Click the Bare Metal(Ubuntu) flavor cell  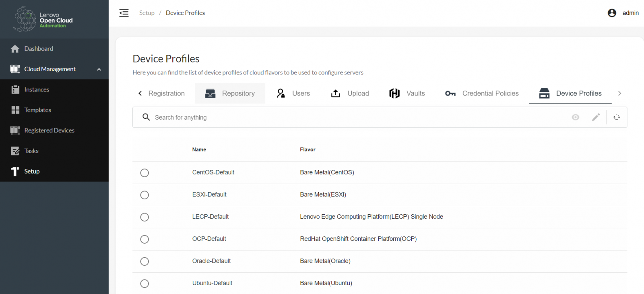pyautogui.click(x=326, y=283)
